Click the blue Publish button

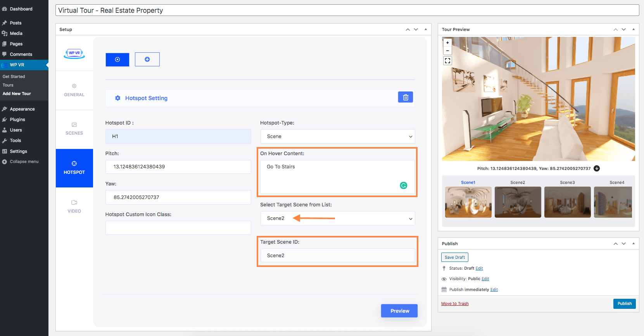(x=624, y=303)
